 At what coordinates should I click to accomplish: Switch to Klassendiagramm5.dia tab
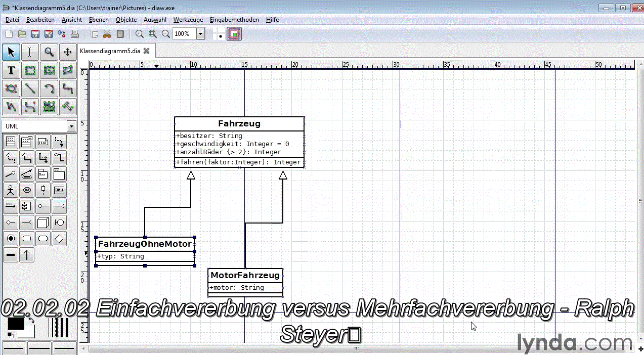point(110,51)
